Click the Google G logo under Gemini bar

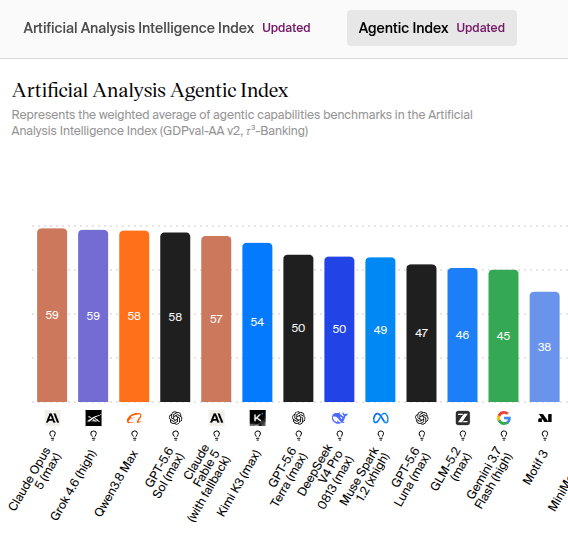504,418
